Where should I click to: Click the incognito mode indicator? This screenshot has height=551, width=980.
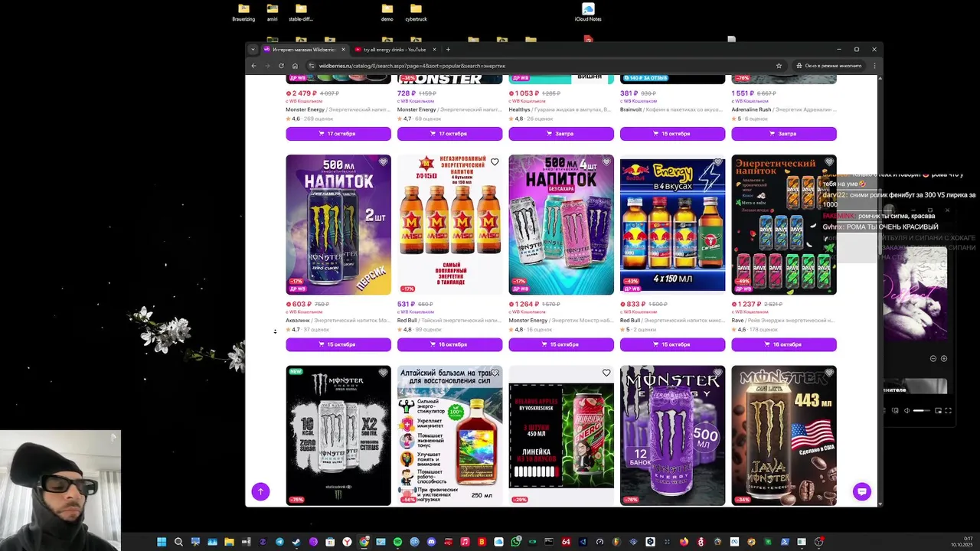pyautogui.click(x=828, y=66)
